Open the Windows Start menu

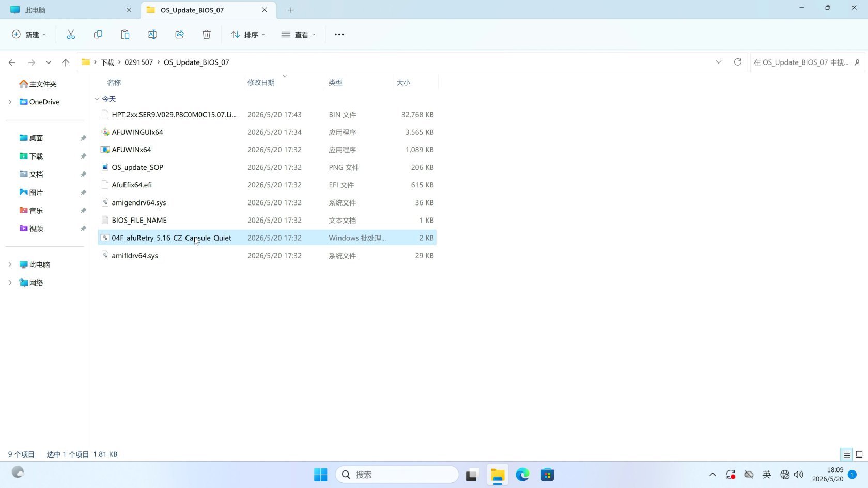coord(320,475)
